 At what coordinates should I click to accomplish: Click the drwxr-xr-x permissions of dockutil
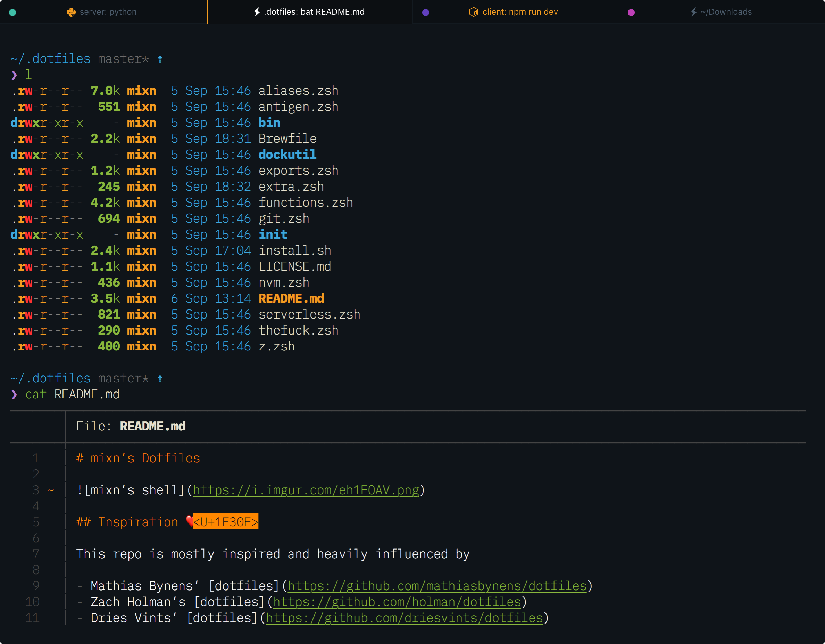(47, 155)
